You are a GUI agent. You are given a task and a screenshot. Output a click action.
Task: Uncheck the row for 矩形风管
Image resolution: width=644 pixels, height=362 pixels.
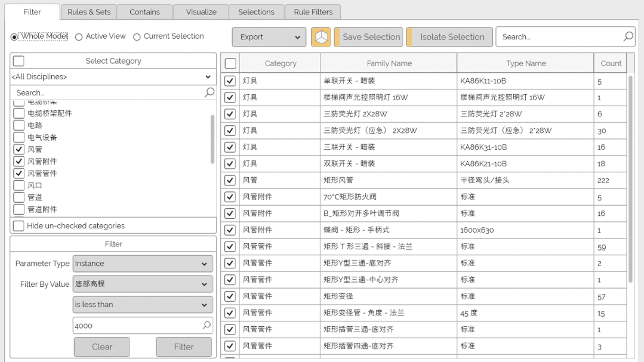tap(230, 180)
